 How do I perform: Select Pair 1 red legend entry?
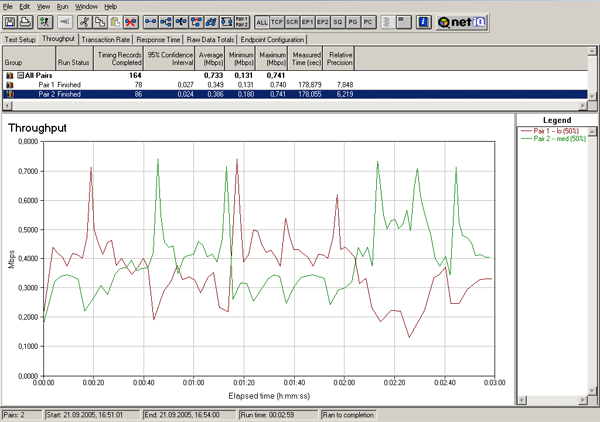(x=551, y=131)
